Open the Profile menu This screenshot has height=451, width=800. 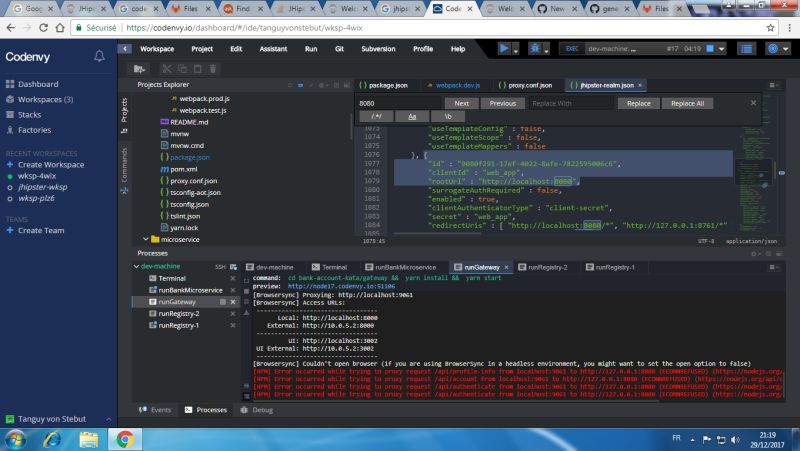(x=423, y=49)
